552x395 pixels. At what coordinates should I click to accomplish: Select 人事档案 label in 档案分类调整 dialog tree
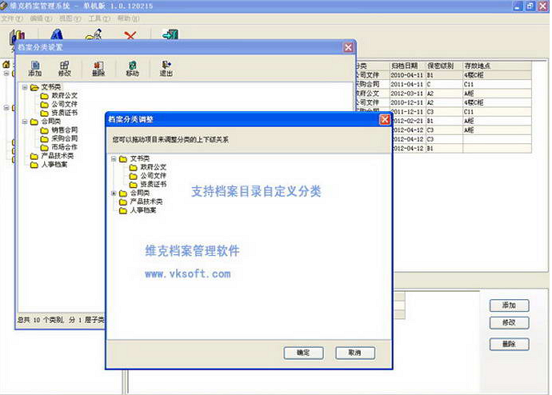pyautogui.click(x=143, y=210)
